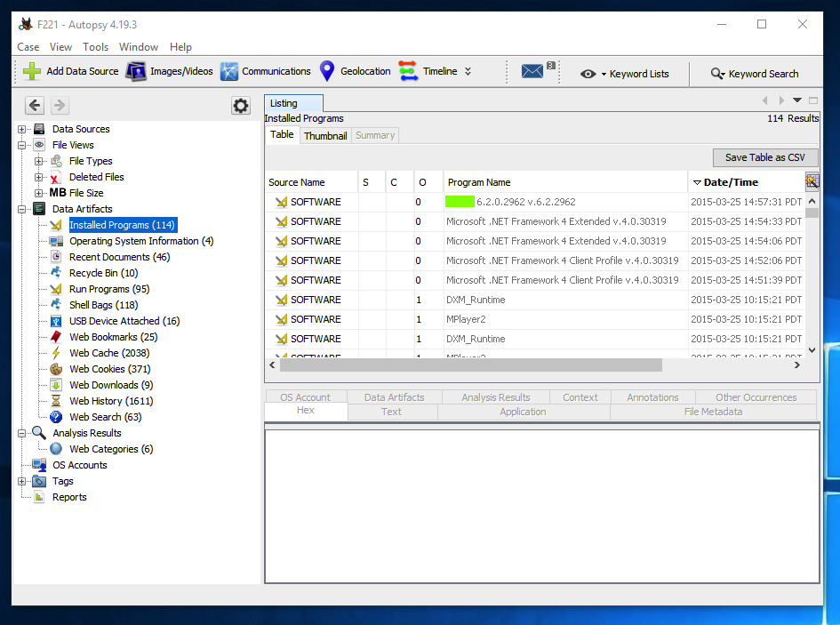840x625 pixels.
Task: Click the Tags folder icon
Action: pyautogui.click(x=40, y=481)
